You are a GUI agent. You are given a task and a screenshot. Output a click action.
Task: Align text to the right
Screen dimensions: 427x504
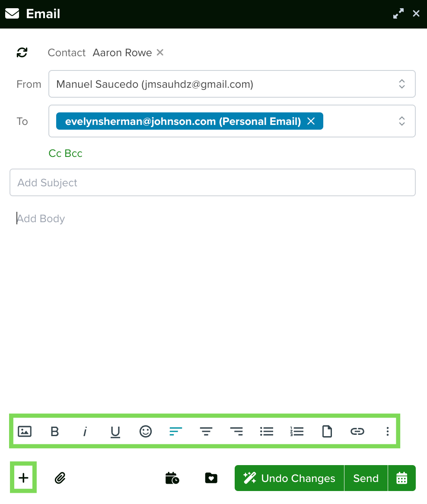[236, 431]
